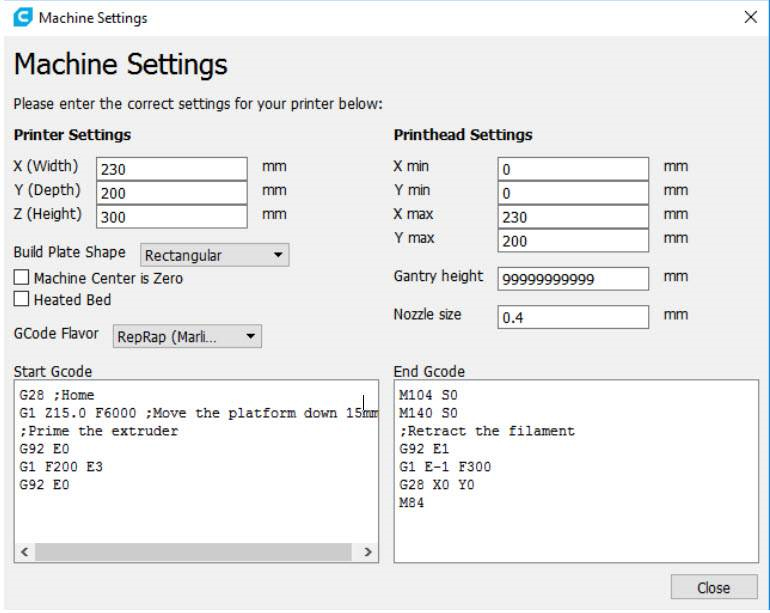
Task: Click Start Gcode scrollbar left arrow
Action: [25, 552]
